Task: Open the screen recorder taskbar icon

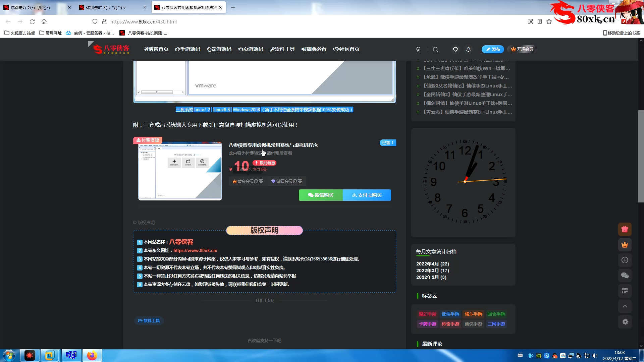Action: pyautogui.click(x=30, y=355)
